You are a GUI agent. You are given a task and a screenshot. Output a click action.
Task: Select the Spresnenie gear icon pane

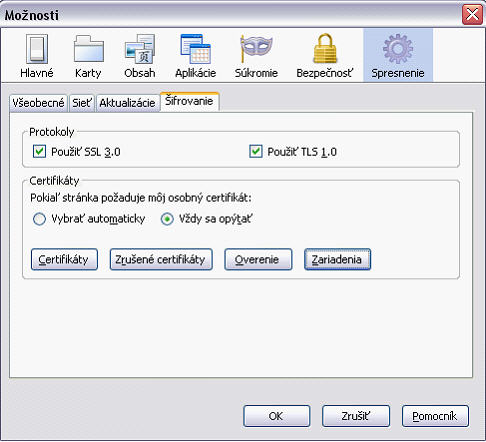point(398,55)
